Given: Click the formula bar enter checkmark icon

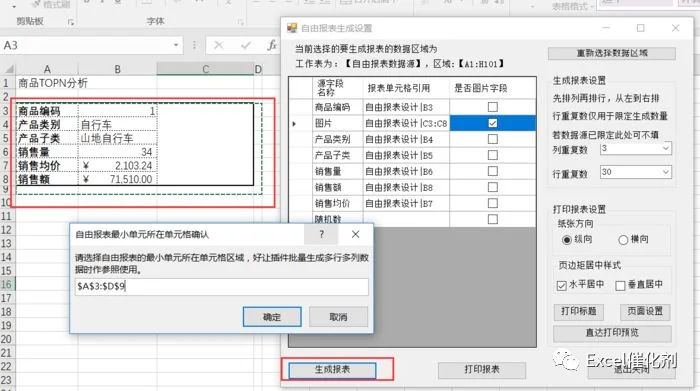Looking at the screenshot, I should pyautogui.click(x=246, y=45).
